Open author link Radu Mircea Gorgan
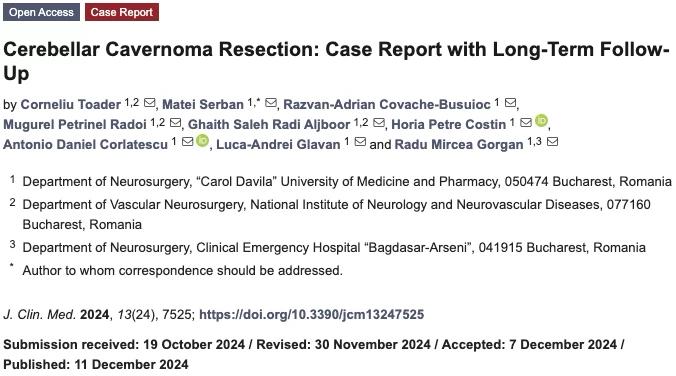The image size is (676, 376). coord(459,144)
